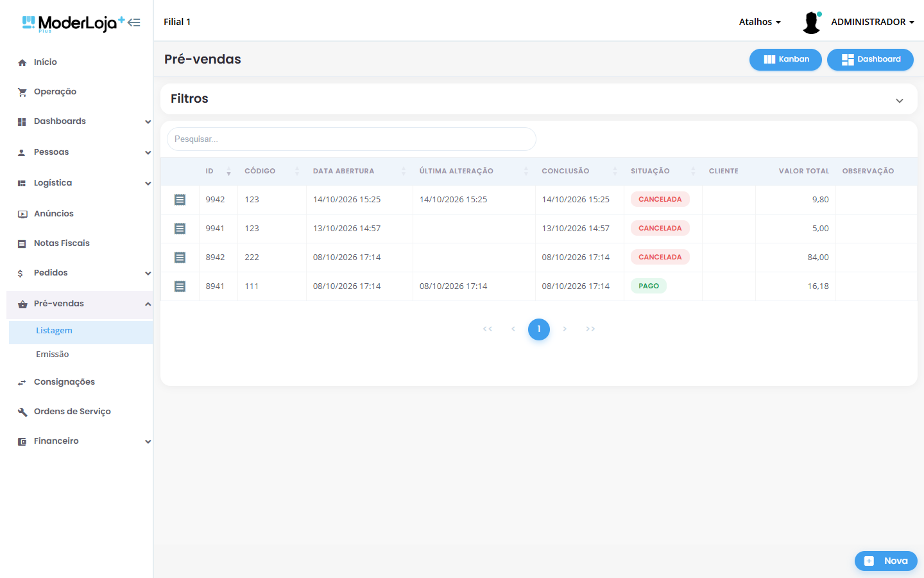Click the Início home icon
The image size is (924, 578).
click(22, 62)
